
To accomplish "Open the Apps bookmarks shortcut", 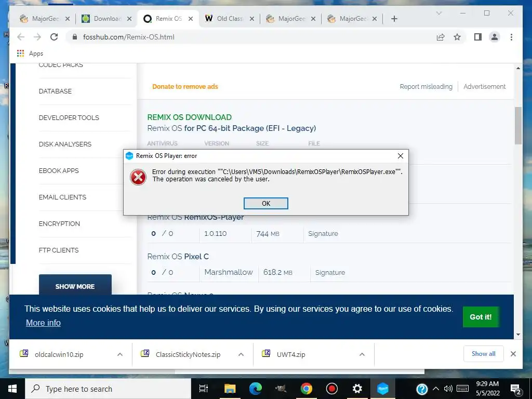I will (x=30, y=54).
